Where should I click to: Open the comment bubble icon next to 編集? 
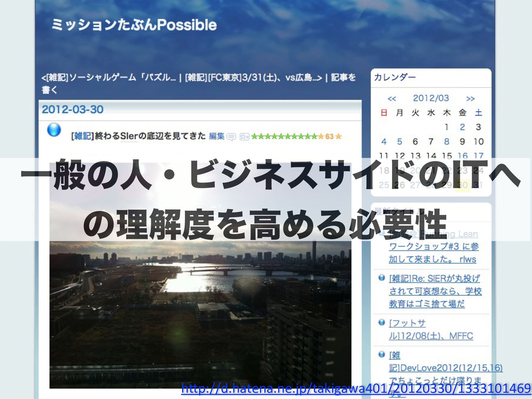(231, 137)
